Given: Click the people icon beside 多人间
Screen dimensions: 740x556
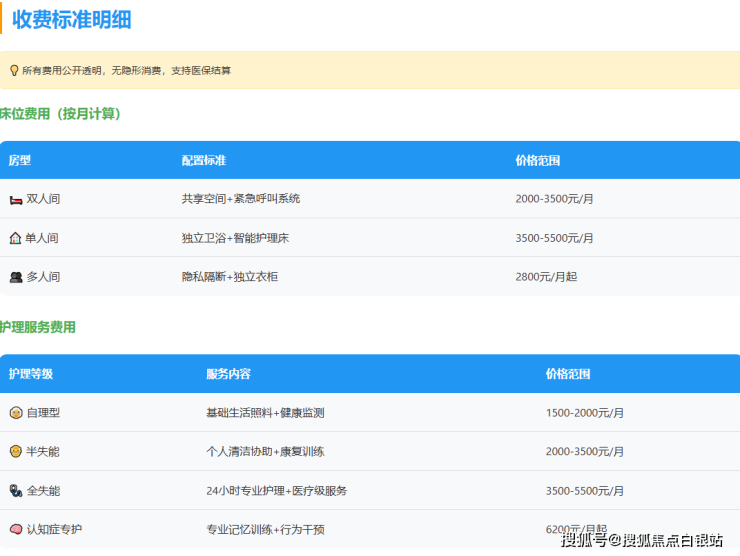Looking at the screenshot, I should 16,277.
